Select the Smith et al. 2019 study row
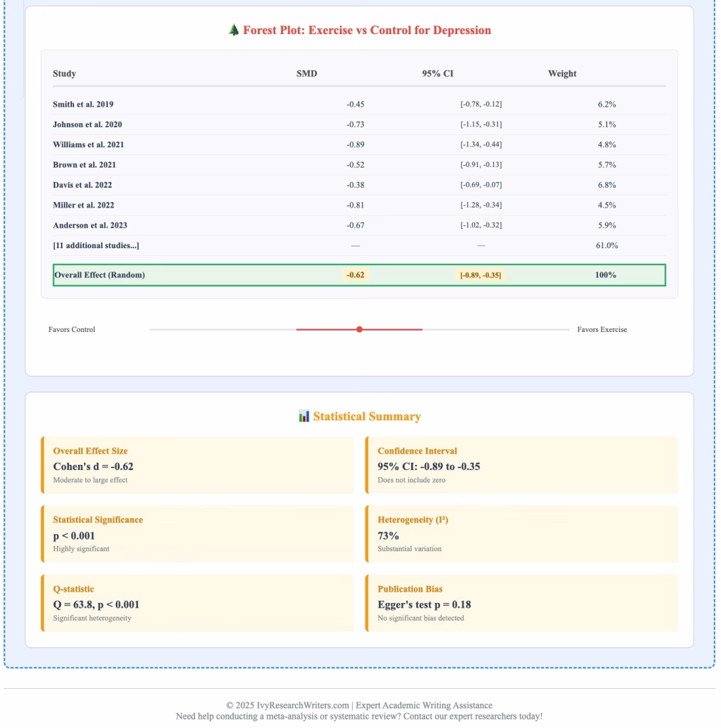Image resolution: width=721 pixels, height=728 pixels. (82, 105)
